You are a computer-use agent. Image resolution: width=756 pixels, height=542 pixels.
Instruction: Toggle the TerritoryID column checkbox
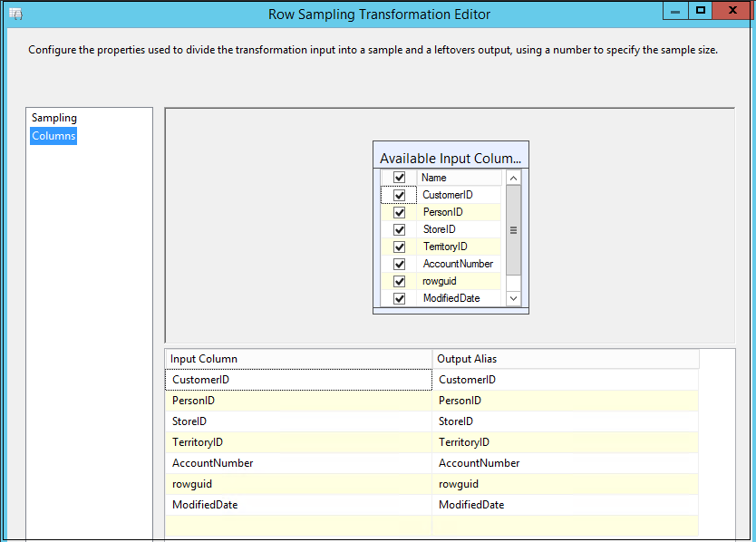[400, 247]
